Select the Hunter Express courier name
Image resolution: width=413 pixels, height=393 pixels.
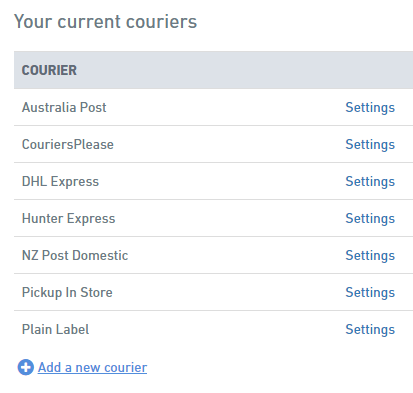pyautogui.click(x=68, y=219)
